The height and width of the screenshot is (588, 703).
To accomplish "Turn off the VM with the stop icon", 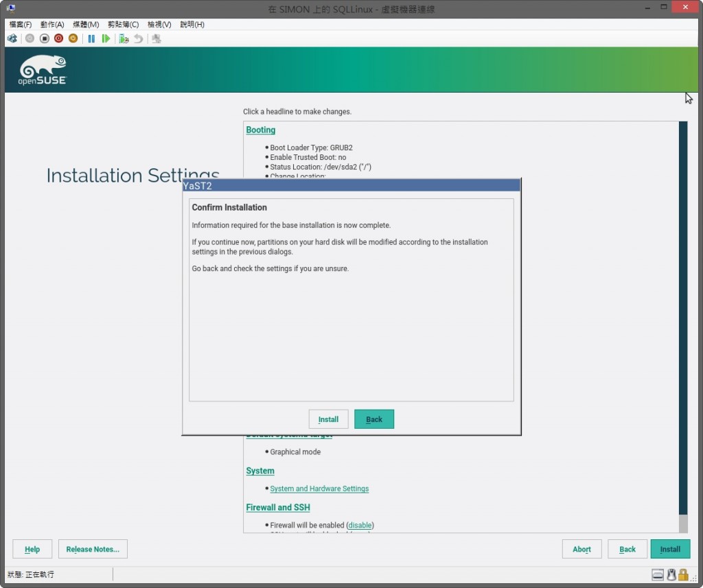I will (x=44, y=38).
